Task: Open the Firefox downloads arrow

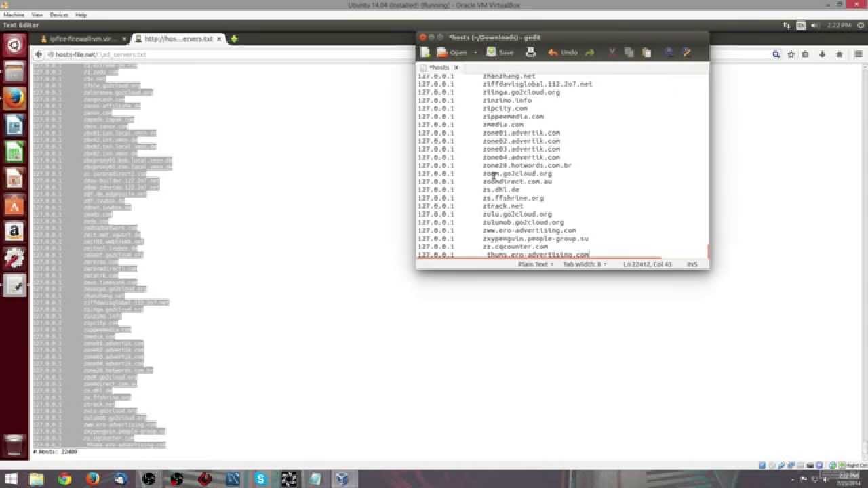Action: click(x=823, y=54)
